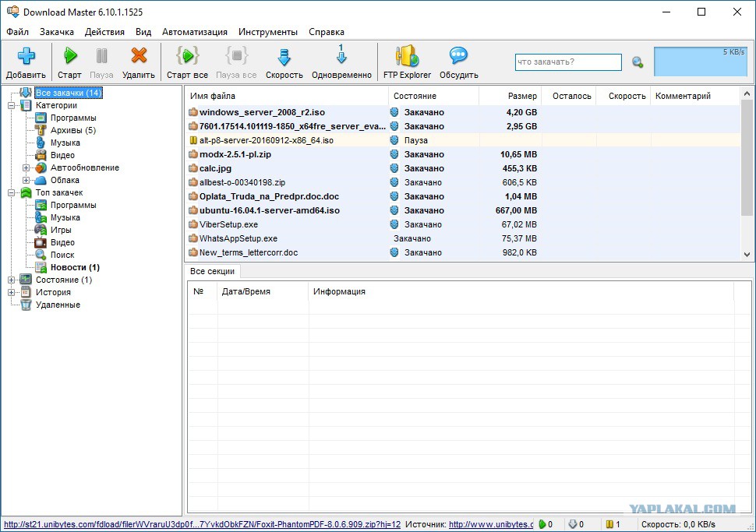Image resolution: width=756 pixels, height=532 pixels.
Task: Sort by Скорость column header
Action: pos(624,96)
